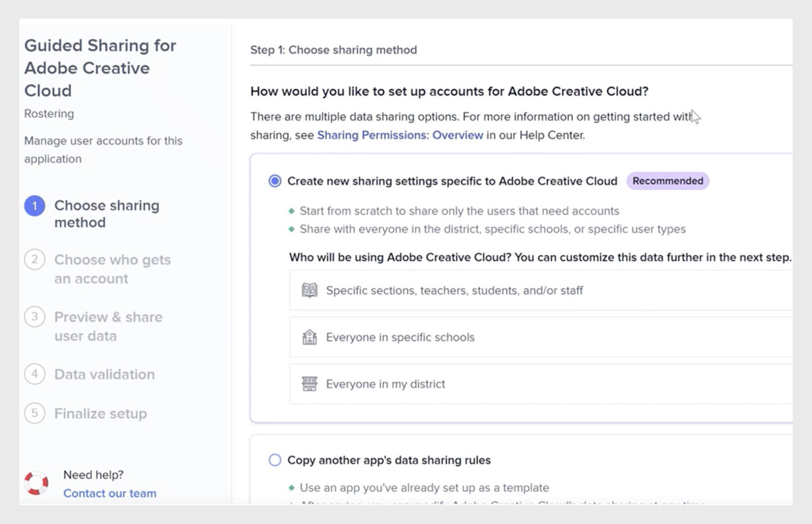Click 'Guided Sharing for Adobe Creative Cloud' title
812x524 pixels.
100,68
